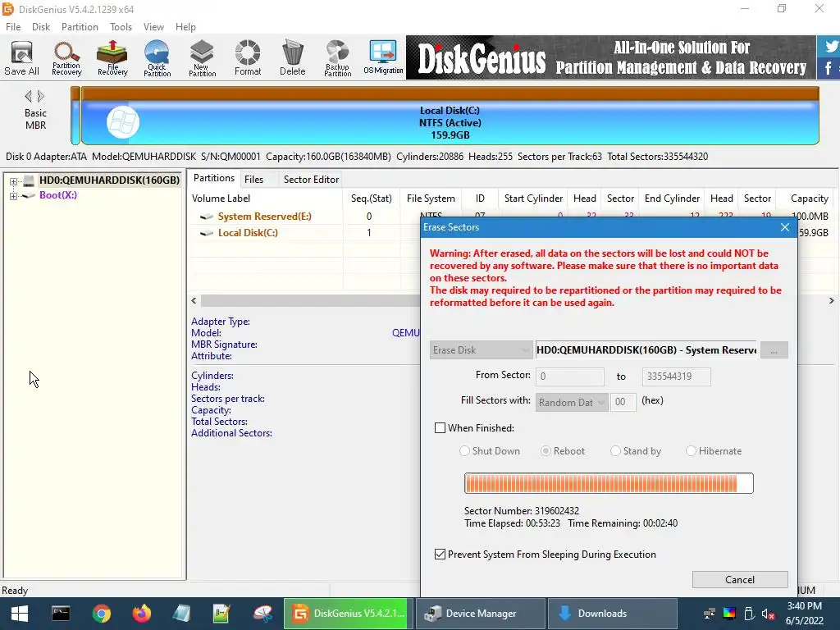
Task: Click the selected disk name field
Action: pyautogui.click(x=646, y=350)
